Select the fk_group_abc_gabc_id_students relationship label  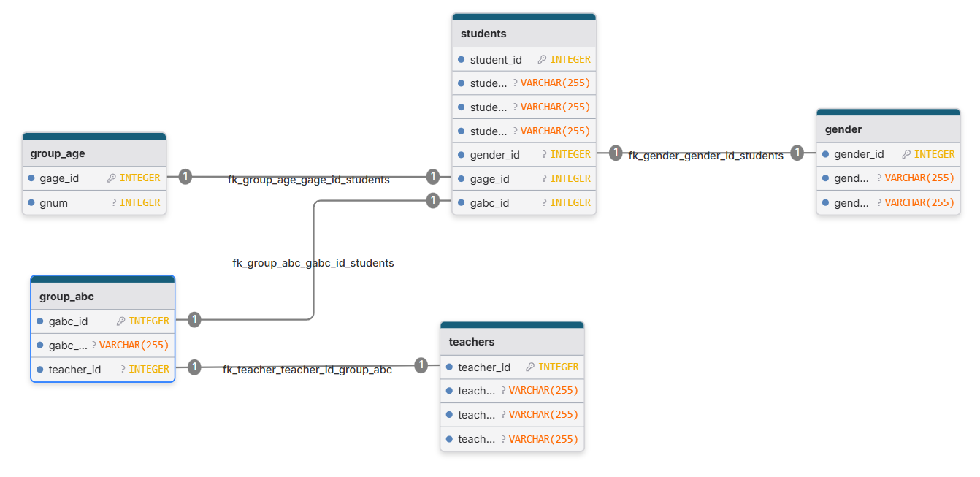point(313,263)
